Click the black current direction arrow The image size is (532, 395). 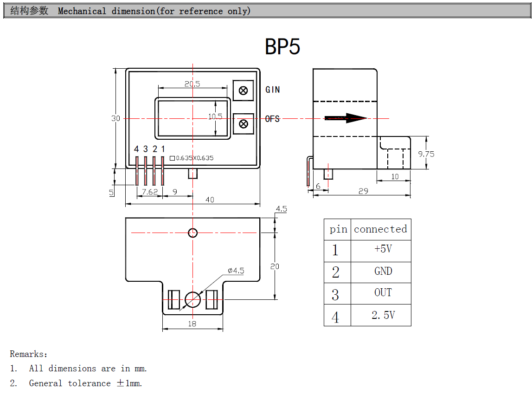coord(346,118)
